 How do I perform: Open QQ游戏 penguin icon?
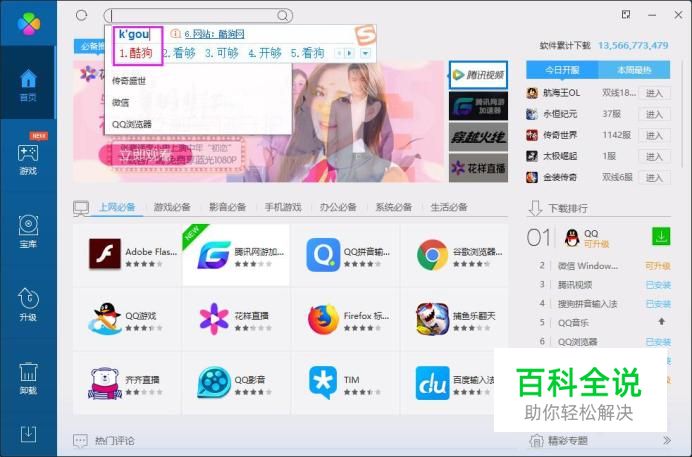pyautogui.click(x=105, y=318)
